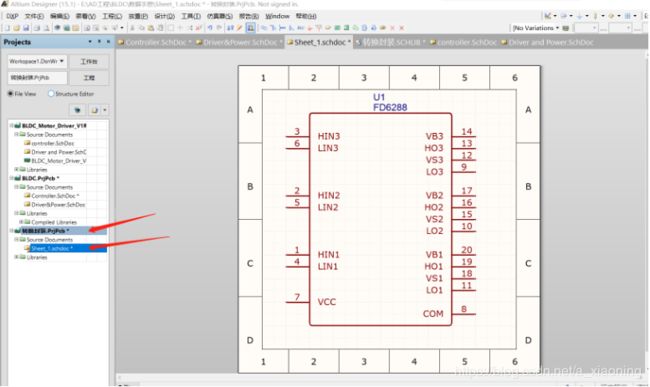Click the Save floppy disk toolbar icon
650x387 pixels.
point(26,28)
